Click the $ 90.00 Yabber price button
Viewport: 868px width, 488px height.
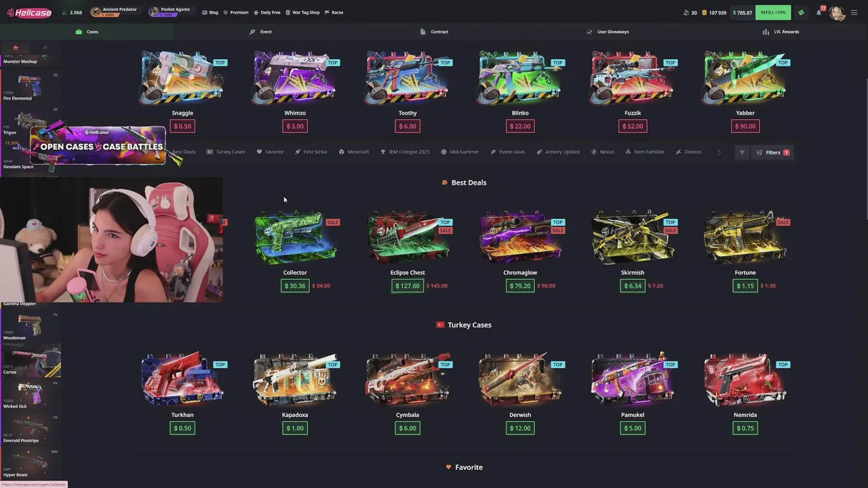click(x=745, y=126)
